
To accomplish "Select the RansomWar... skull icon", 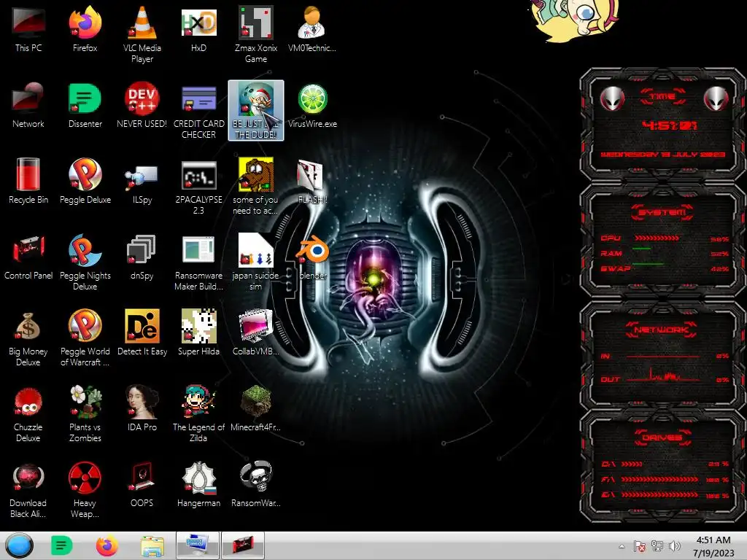I will [256, 483].
